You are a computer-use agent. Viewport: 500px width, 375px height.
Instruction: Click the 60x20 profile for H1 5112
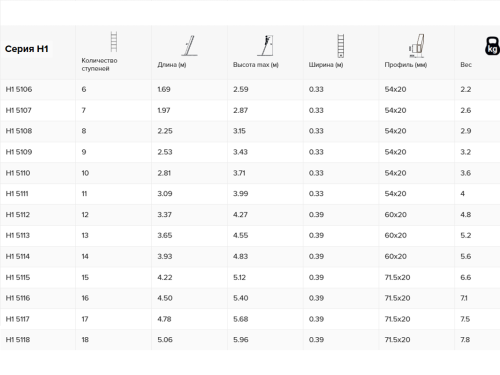tap(396, 215)
